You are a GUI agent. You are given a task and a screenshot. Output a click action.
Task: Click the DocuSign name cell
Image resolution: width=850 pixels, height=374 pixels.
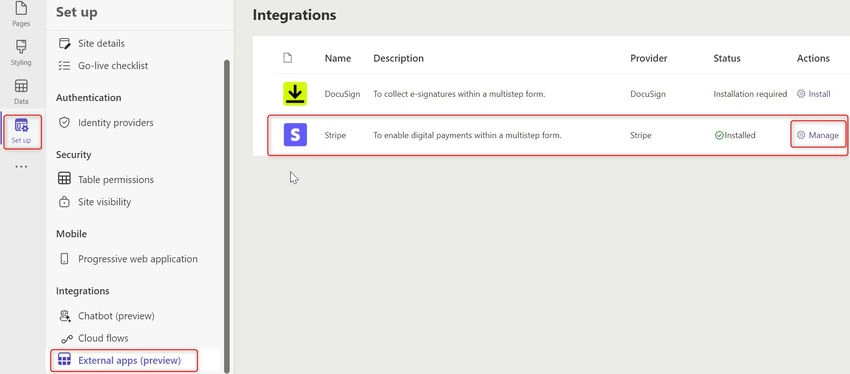pos(342,94)
